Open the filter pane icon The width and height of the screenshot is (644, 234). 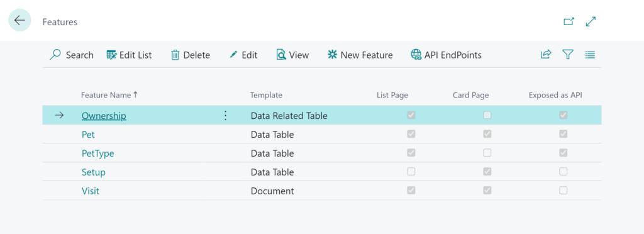pyautogui.click(x=568, y=55)
